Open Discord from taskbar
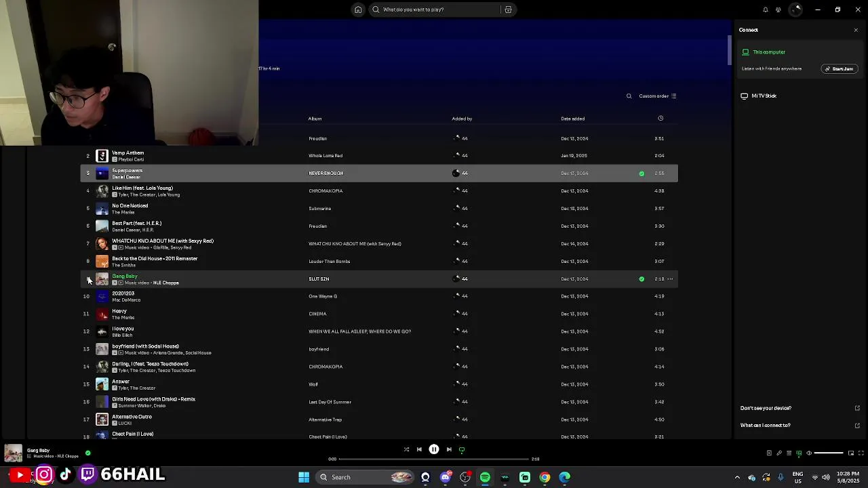This screenshot has height=488, width=868. (446, 477)
